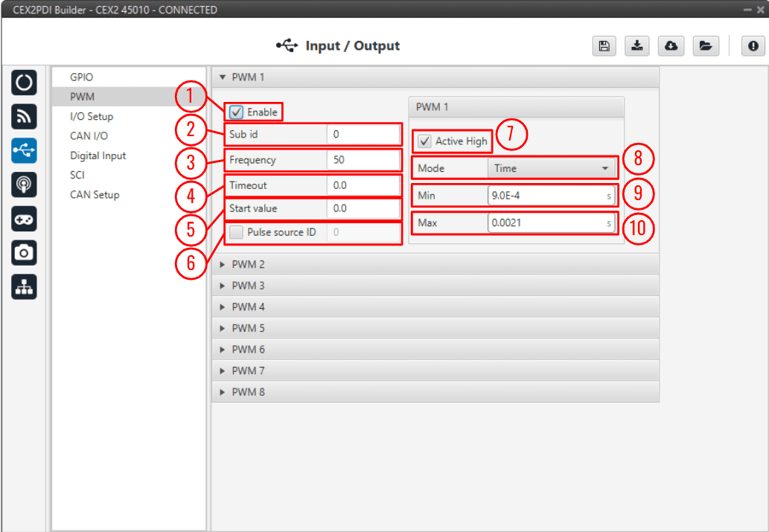This screenshot has height=532, width=769.
Task: Expand the PWM 5 section
Action: pos(435,328)
